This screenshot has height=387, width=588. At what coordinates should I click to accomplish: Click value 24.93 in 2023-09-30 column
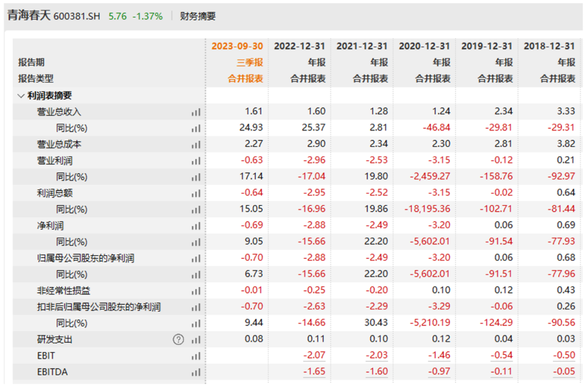point(251,128)
